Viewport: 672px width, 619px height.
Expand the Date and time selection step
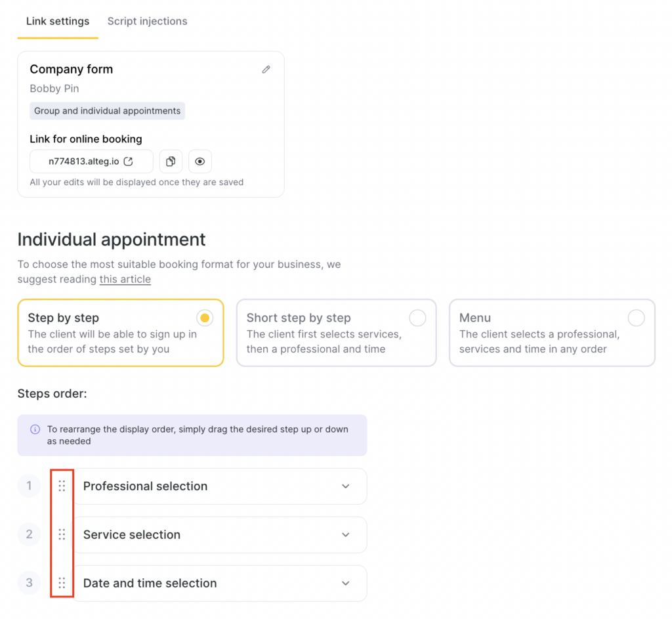[x=346, y=583]
